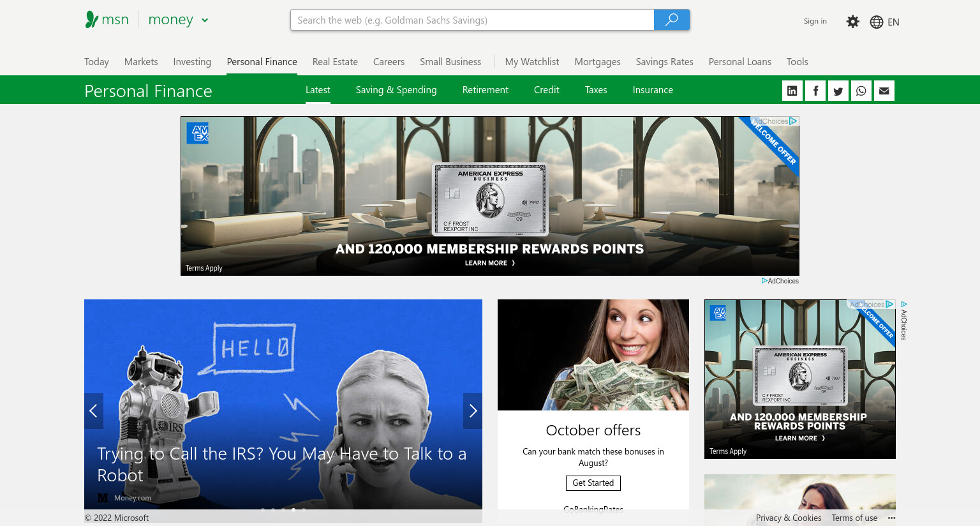
Task: Go to previous carousel slide
Action: coord(93,411)
